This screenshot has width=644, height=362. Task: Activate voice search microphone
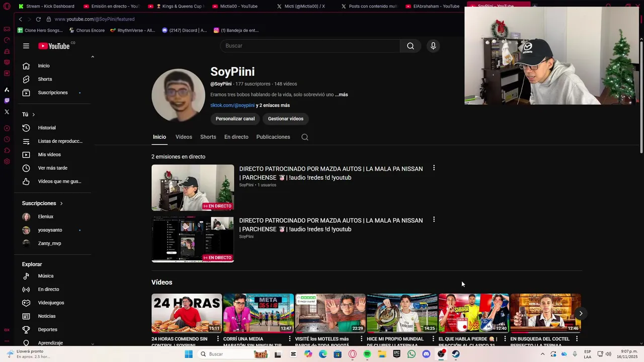click(x=433, y=46)
